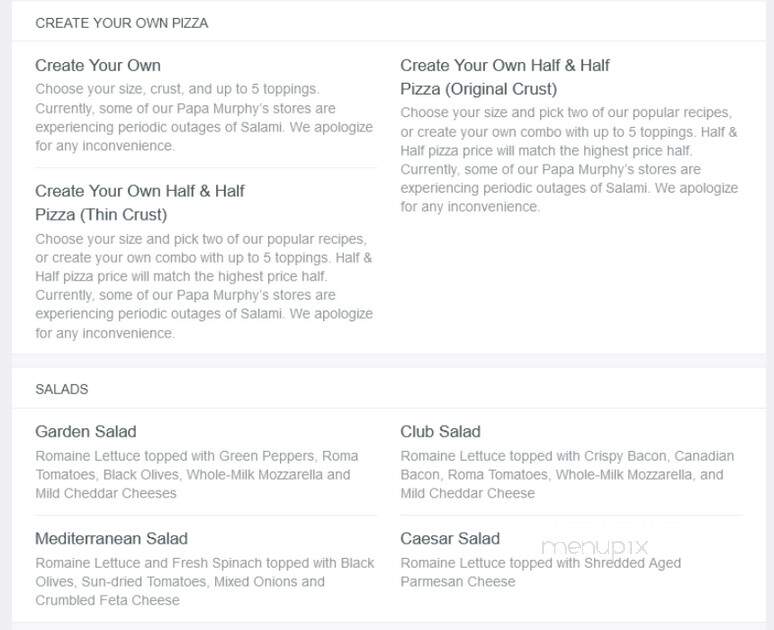Screen dimensions: 774x630
Task: Click the 'Pizza (Thin Crust)' title line
Action: (101, 215)
